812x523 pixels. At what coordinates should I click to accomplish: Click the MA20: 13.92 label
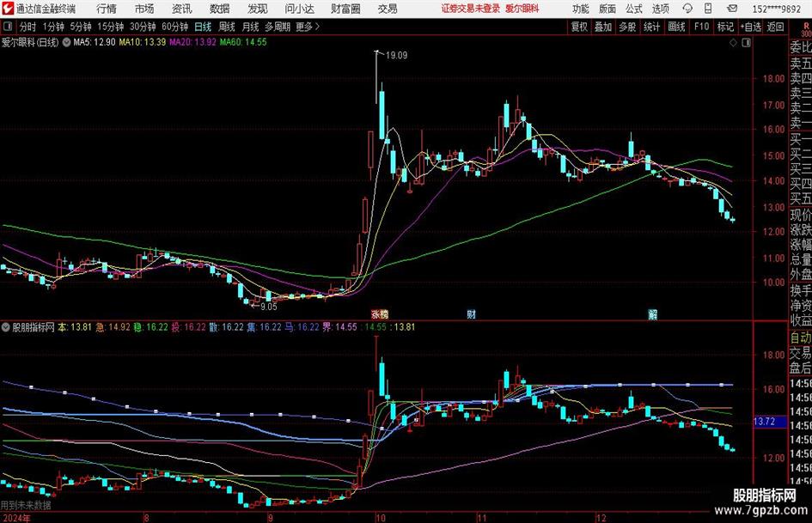(x=192, y=42)
